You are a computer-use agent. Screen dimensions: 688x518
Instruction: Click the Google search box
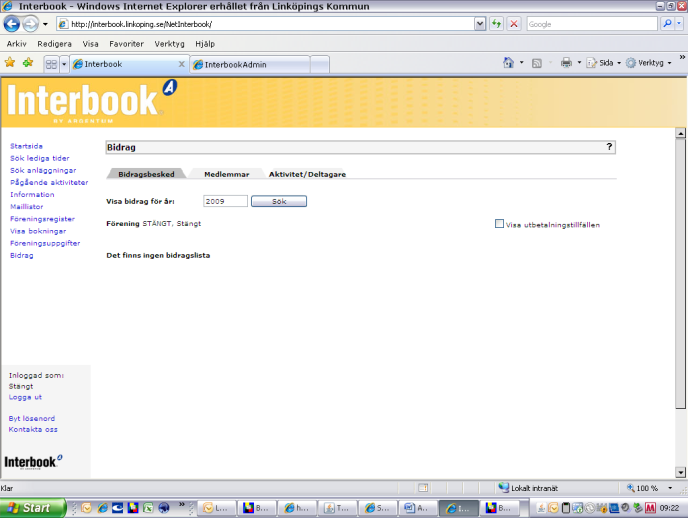point(592,24)
